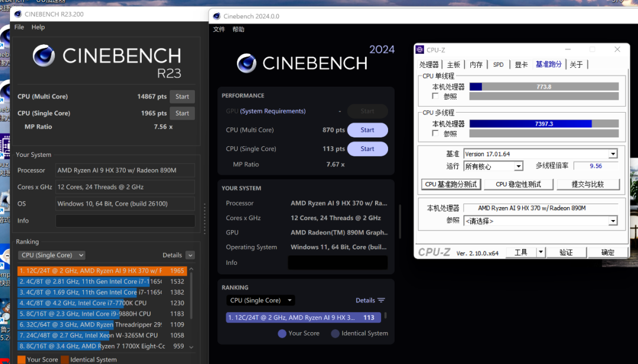Viewport: 638px width, 364px height.
Task: Select ranking row AMD Ryzen 7 1700X
Action: [x=102, y=346]
